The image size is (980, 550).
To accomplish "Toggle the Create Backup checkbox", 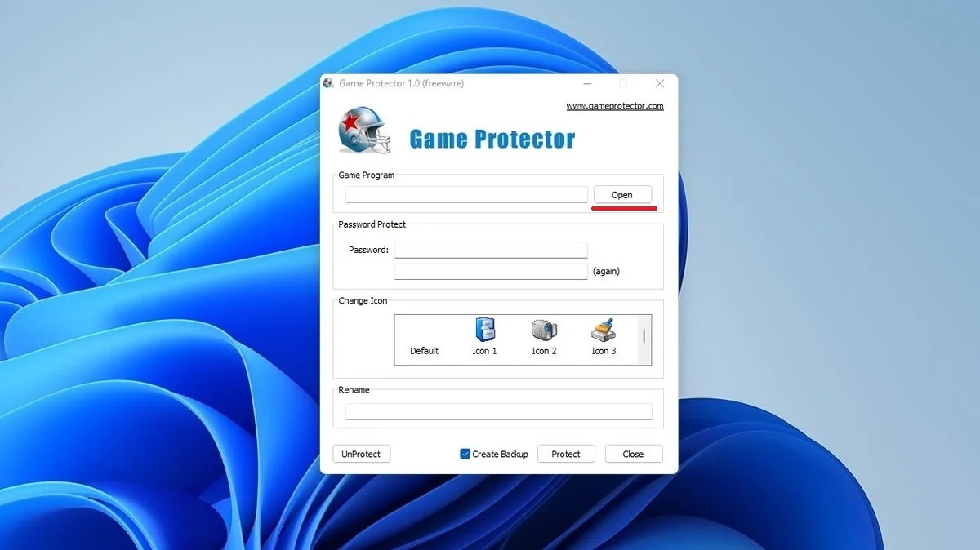I will point(465,454).
